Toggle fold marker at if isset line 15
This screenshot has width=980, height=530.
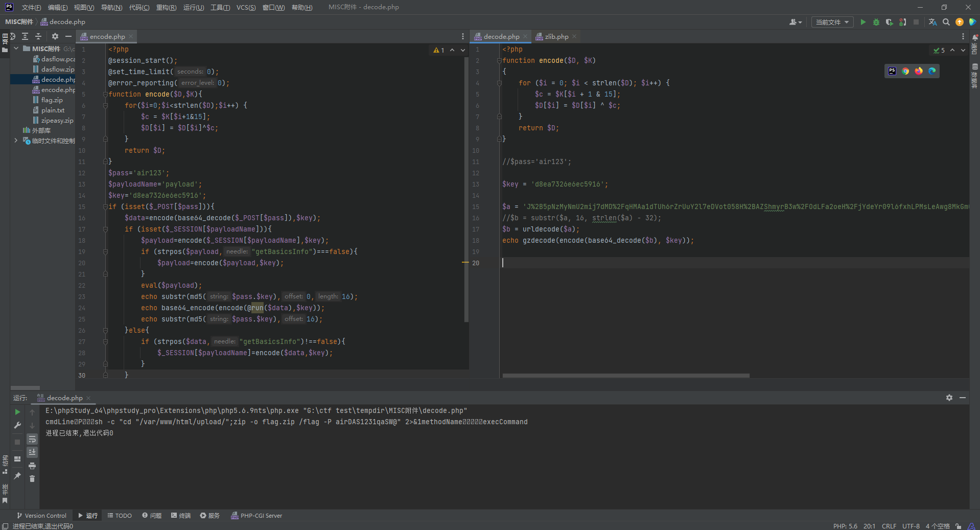coord(105,206)
